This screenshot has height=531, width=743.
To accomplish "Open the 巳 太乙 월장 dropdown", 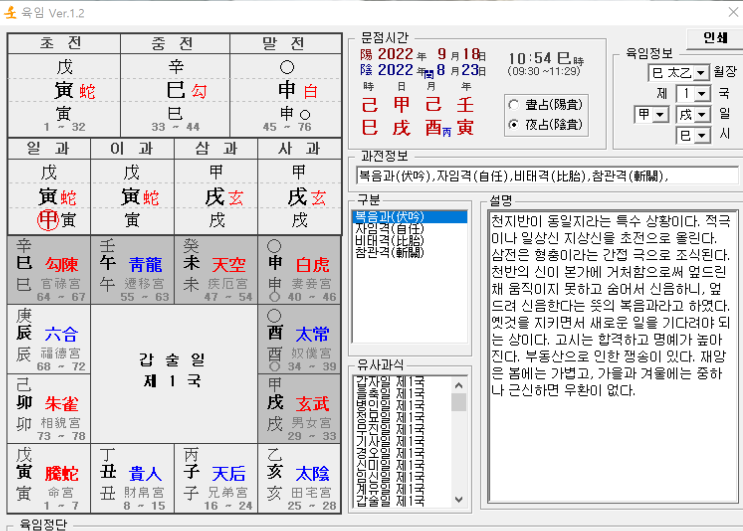I will tap(701, 73).
